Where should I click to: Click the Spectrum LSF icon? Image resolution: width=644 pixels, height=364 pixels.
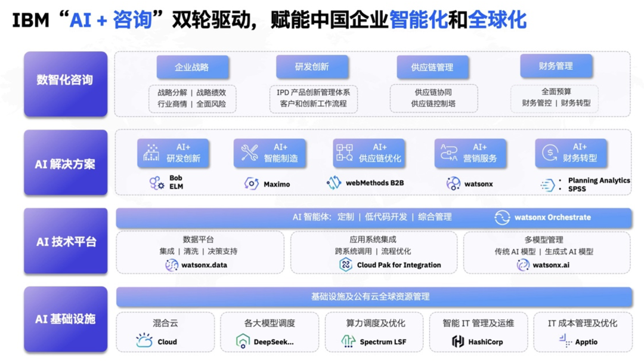[x=348, y=341]
